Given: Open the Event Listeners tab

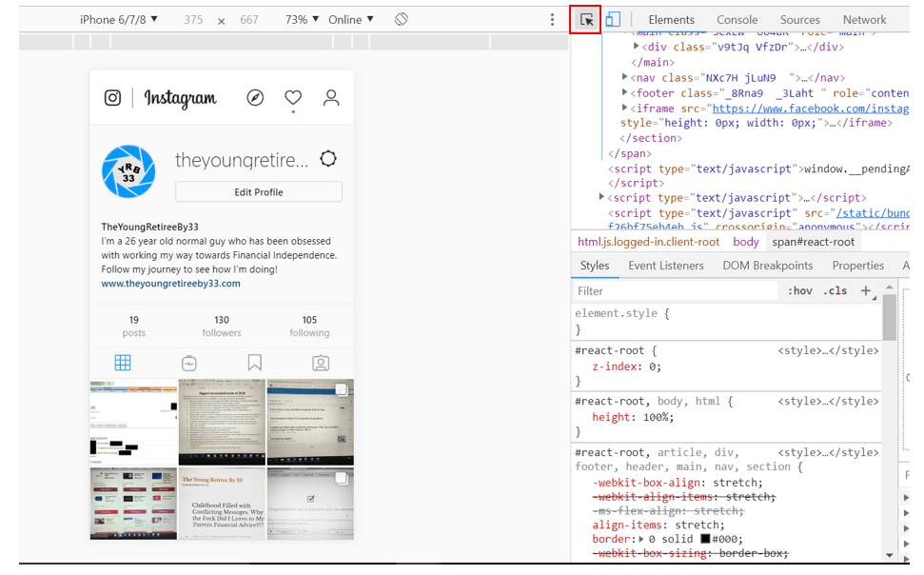Looking at the screenshot, I should [x=666, y=266].
